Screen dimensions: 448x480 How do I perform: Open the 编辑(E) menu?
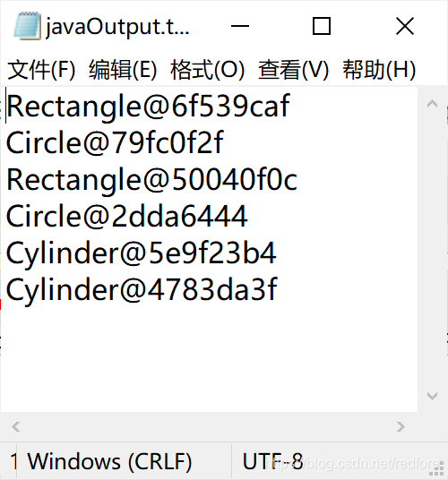[123, 70]
